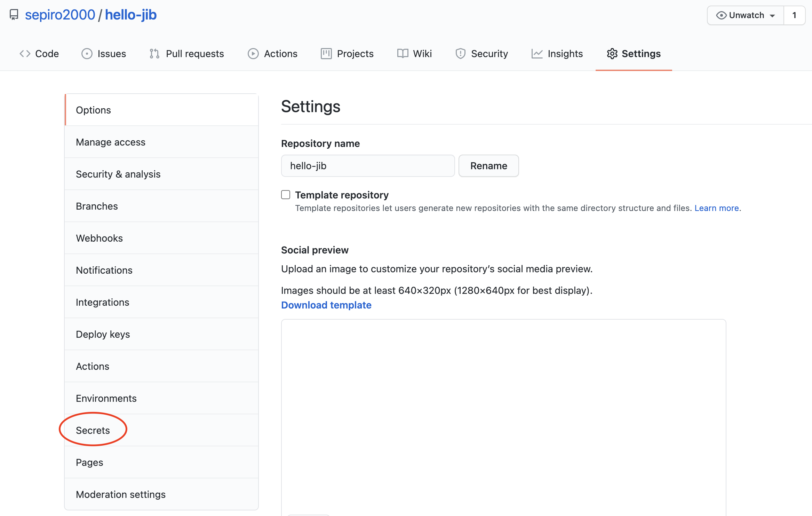This screenshot has height=516, width=812.
Task: Click the Actions play icon in nav
Action: pos(253,54)
